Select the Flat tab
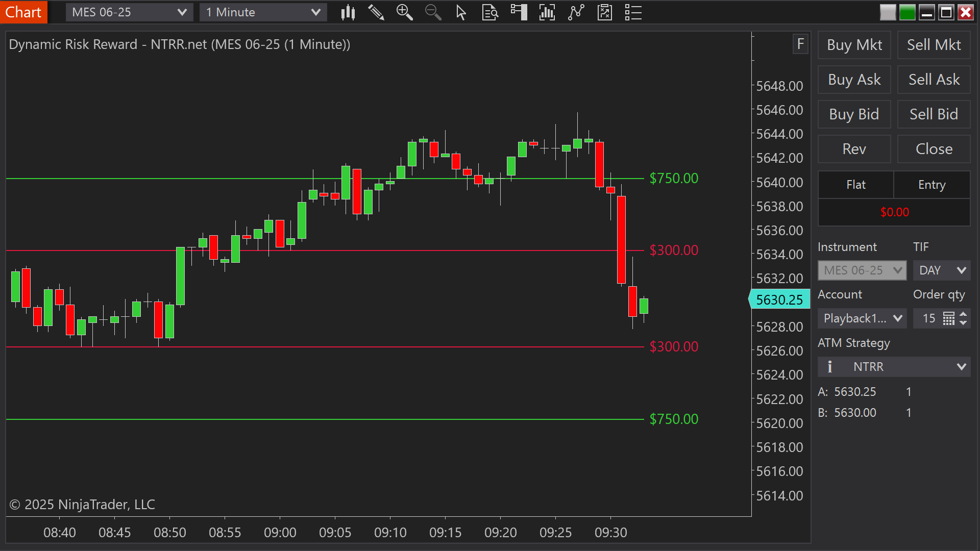The height and width of the screenshot is (551, 980). click(855, 185)
